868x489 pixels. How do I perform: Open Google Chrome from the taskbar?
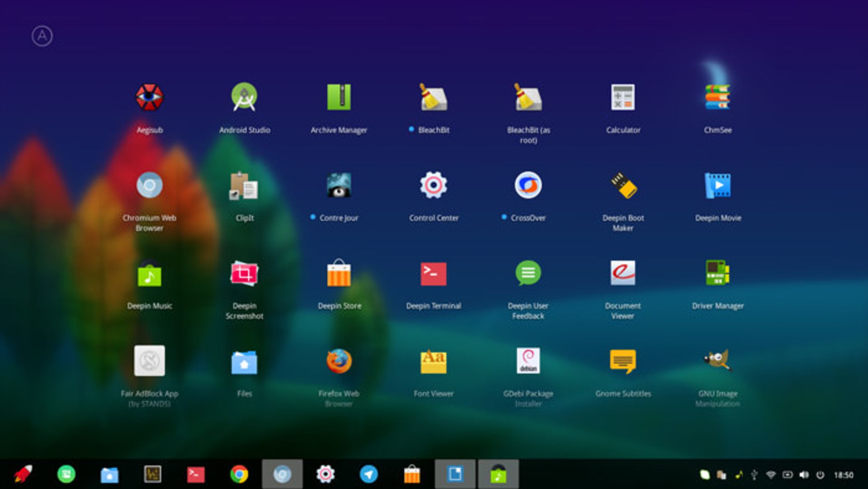240,474
